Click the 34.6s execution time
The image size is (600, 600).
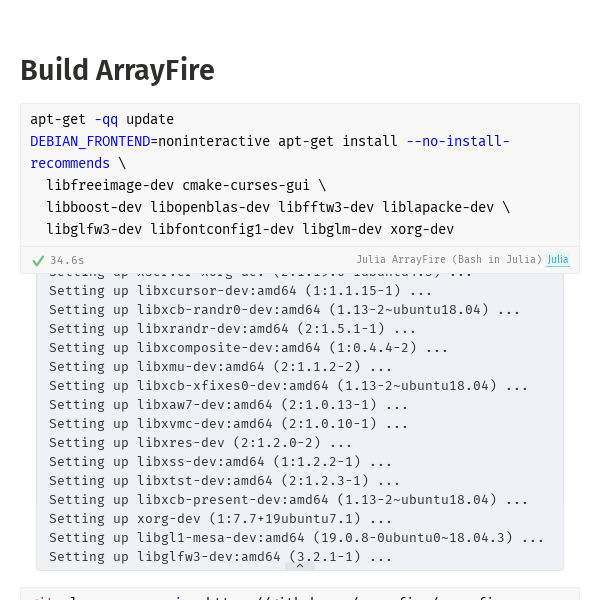[x=67, y=260]
